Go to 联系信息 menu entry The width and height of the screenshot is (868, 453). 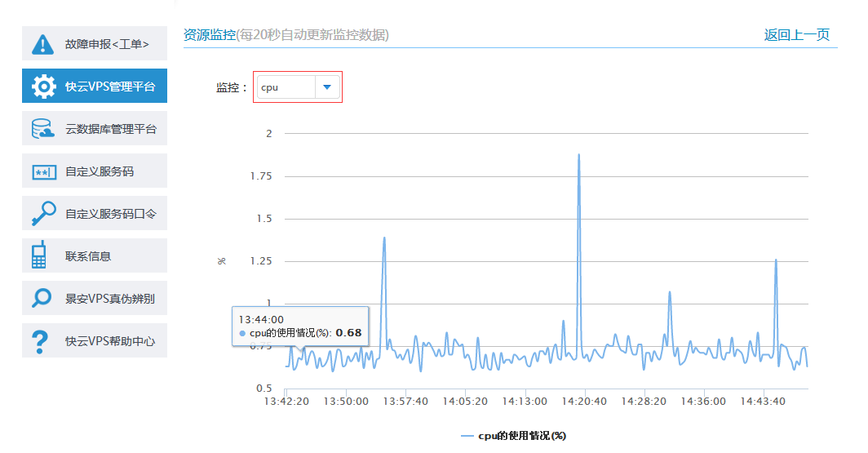(88, 256)
